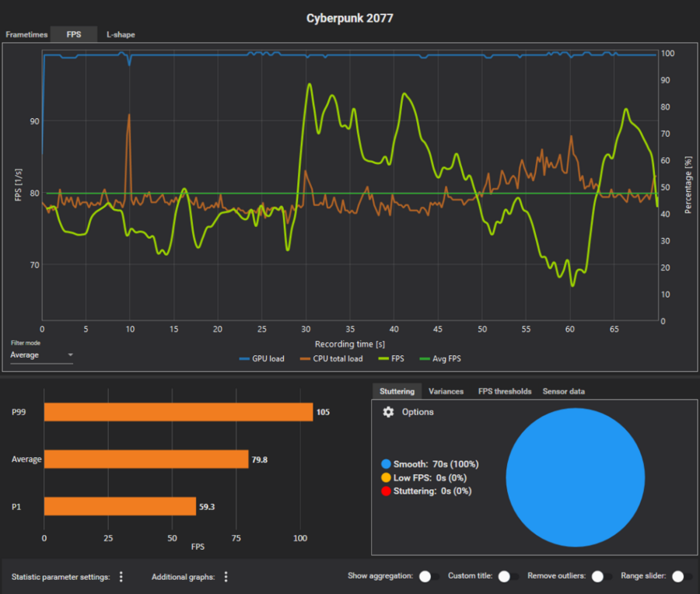The image size is (700, 594).
Task: Click the Recording time [s] axis label
Action: point(349,344)
